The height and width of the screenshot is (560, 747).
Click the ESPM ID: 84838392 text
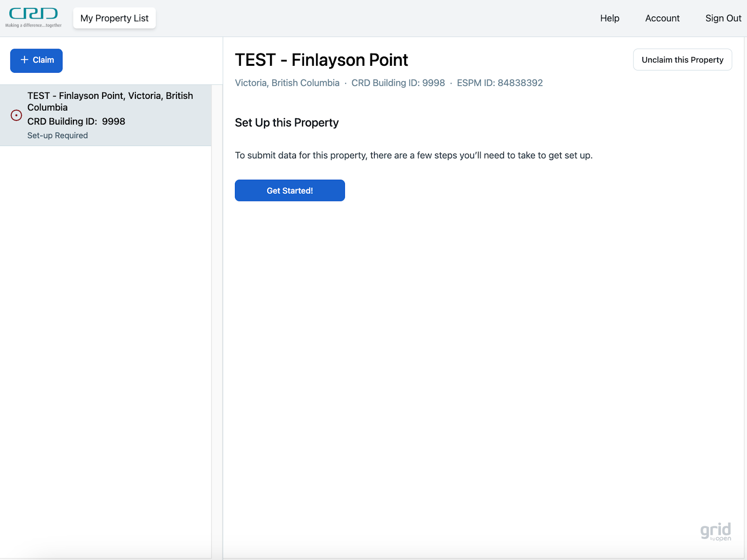[x=500, y=83]
